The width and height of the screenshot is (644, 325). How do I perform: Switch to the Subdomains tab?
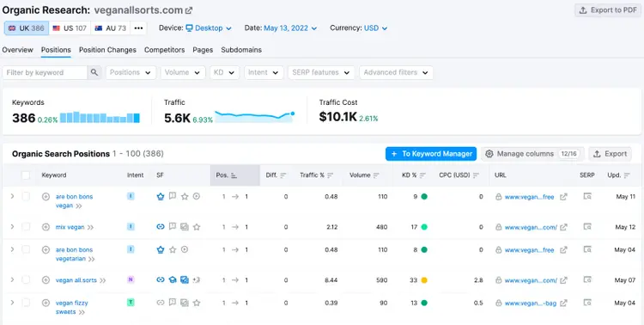tap(241, 50)
